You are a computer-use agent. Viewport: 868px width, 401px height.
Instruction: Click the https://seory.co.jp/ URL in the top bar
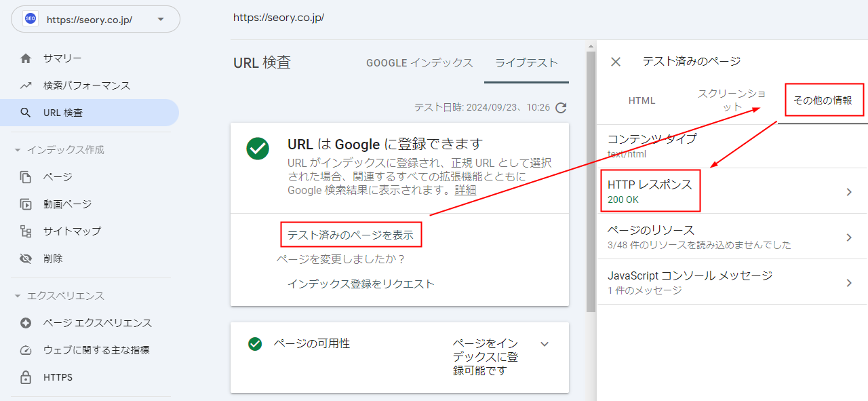click(279, 18)
